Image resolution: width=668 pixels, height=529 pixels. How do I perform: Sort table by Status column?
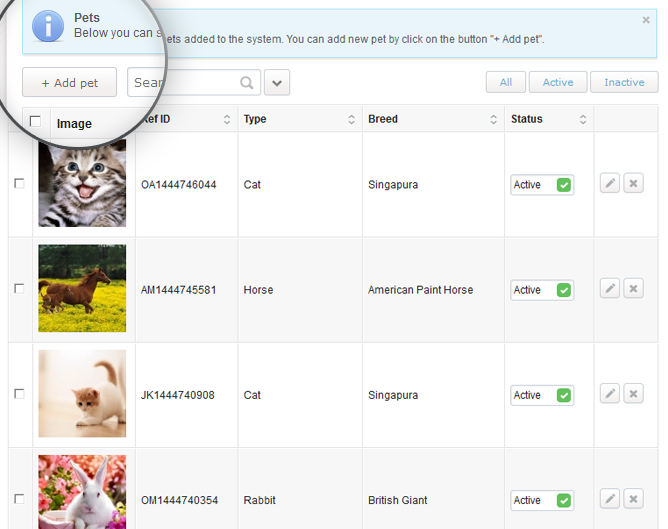click(x=583, y=119)
